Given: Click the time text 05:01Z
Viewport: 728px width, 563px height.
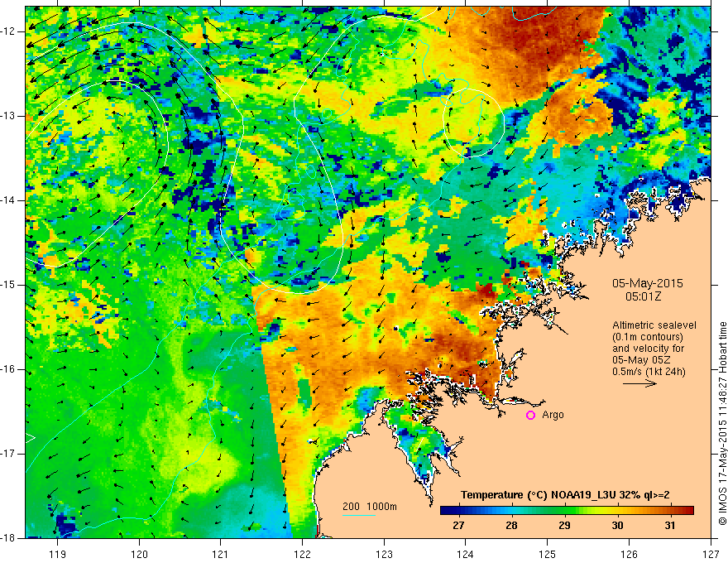Looking at the screenshot, I should [643, 296].
